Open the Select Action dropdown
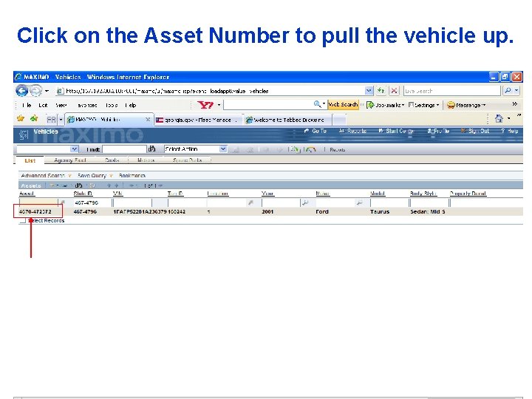This screenshot has height=399, width=532. point(223,149)
